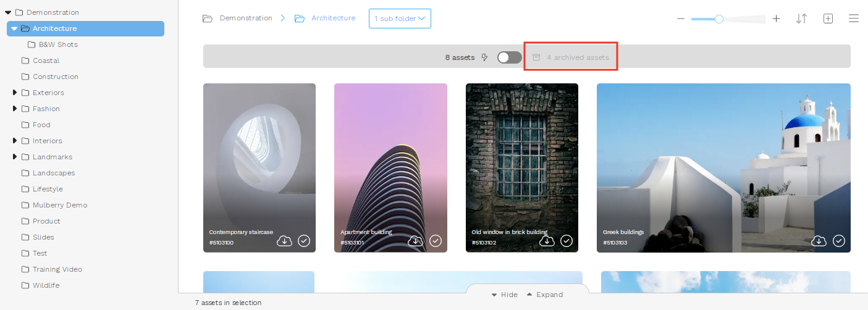This screenshot has width=868, height=310.
Task: Go to Demonstration in breadcrumb
Action: click(x=246, y=18)
